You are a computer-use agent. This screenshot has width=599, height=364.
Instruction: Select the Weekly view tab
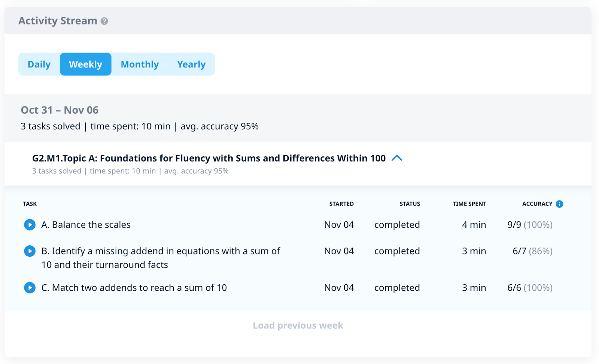[x=85, y=64]
